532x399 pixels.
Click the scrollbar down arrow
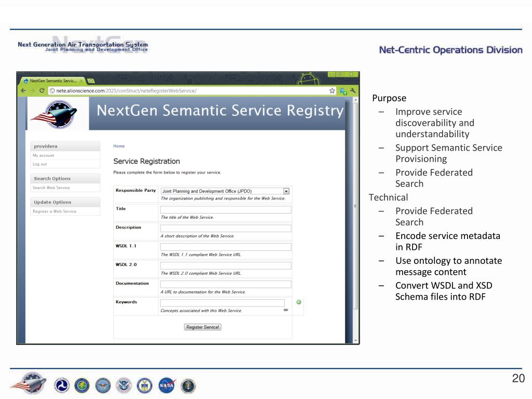pyautogui.click(x=355, y=340)
